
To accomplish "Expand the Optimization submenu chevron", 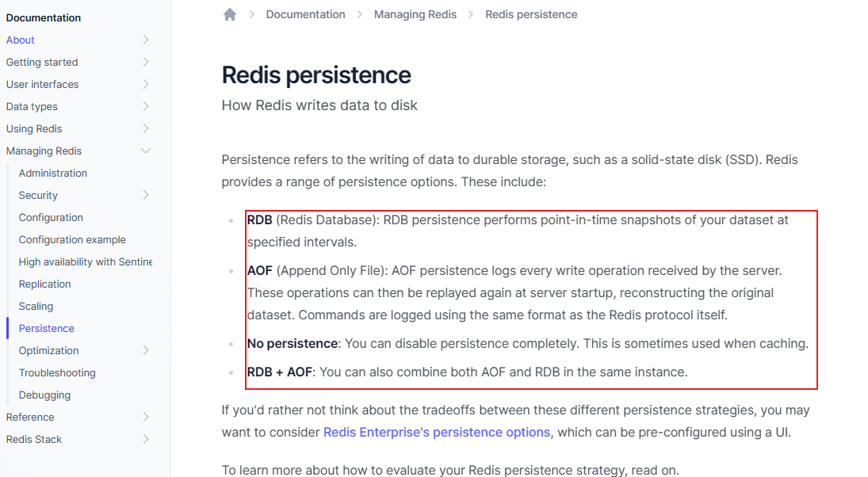I will tap(146, 350).
